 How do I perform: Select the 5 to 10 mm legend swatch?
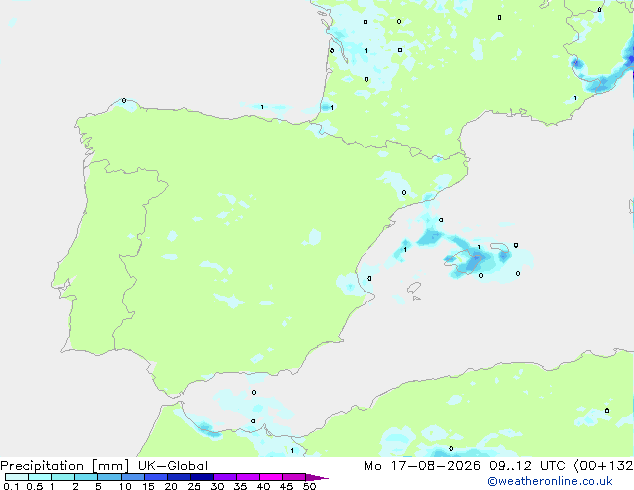[109, 477]
